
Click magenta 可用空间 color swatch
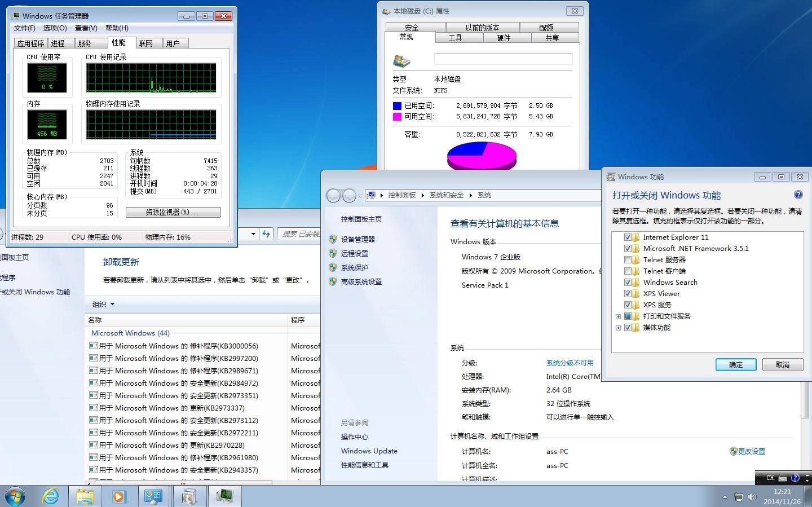point(397,116)
